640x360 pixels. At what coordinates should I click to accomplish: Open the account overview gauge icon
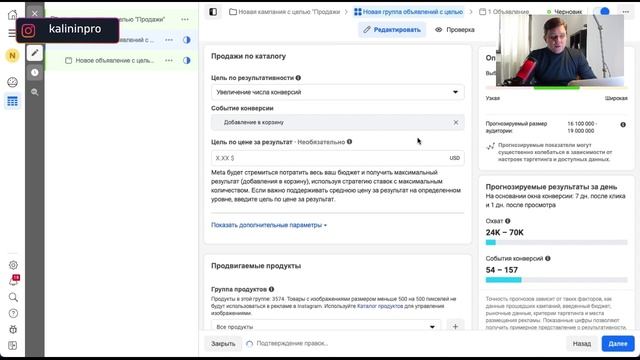12,82
